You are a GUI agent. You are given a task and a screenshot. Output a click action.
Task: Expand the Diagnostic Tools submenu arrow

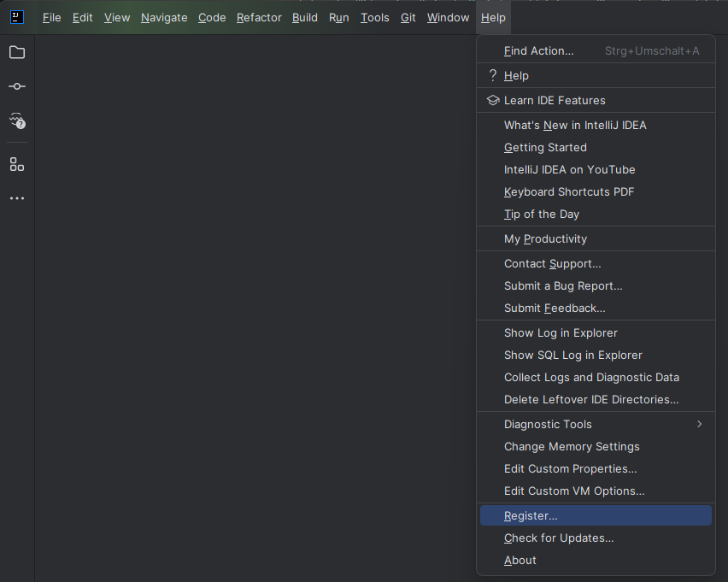(699, 424)
